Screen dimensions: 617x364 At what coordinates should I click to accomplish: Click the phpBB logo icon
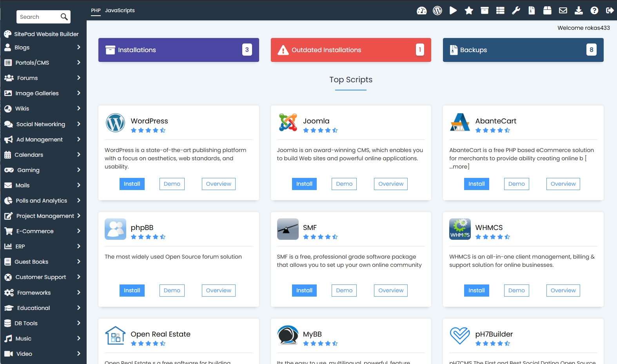115,229
